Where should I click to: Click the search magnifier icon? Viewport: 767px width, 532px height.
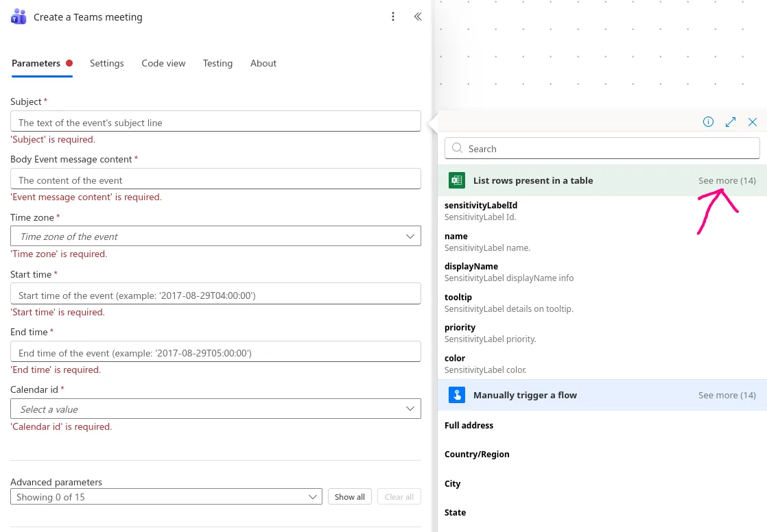click(457, 148)
